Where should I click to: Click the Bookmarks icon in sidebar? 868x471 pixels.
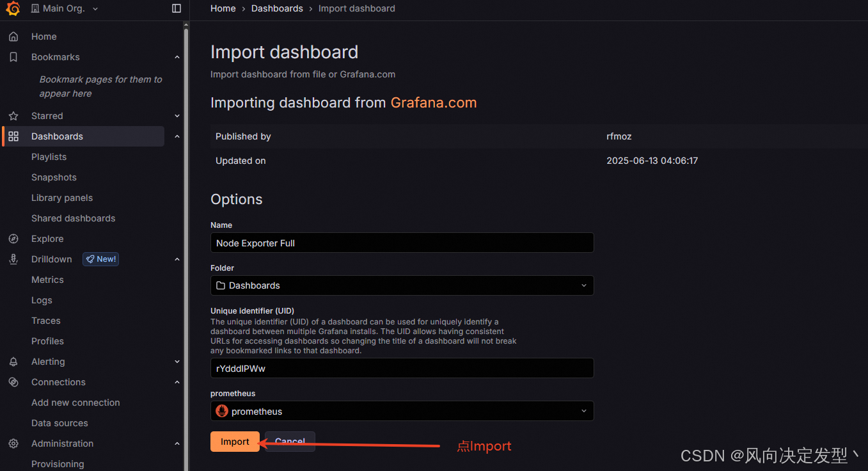pos(13,57)
